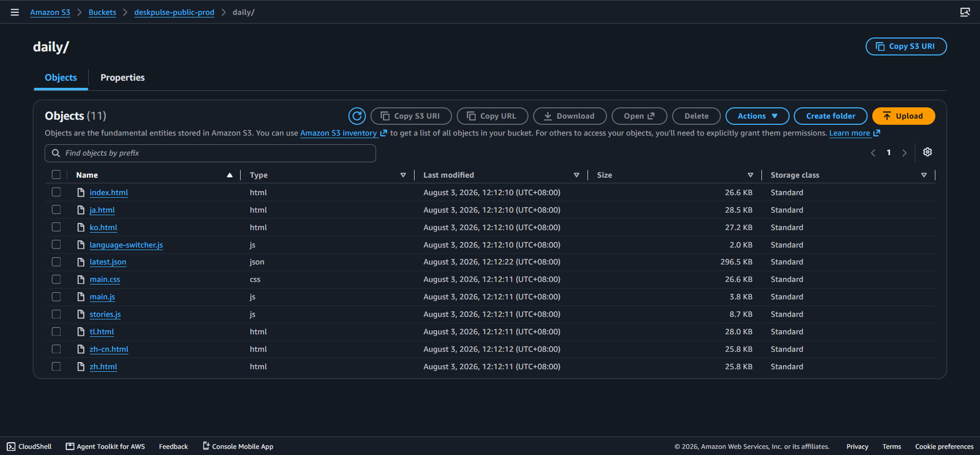
Task: Check the latest.json row checkbox
Action: 56,262
